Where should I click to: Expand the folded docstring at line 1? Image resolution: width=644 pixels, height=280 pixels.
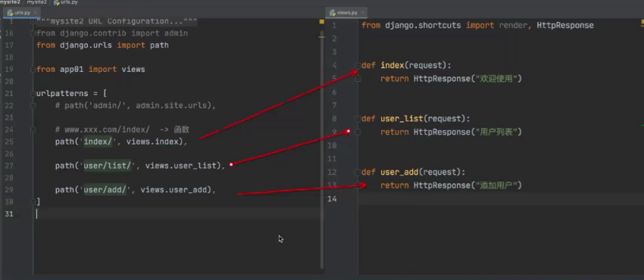[33, 21]
